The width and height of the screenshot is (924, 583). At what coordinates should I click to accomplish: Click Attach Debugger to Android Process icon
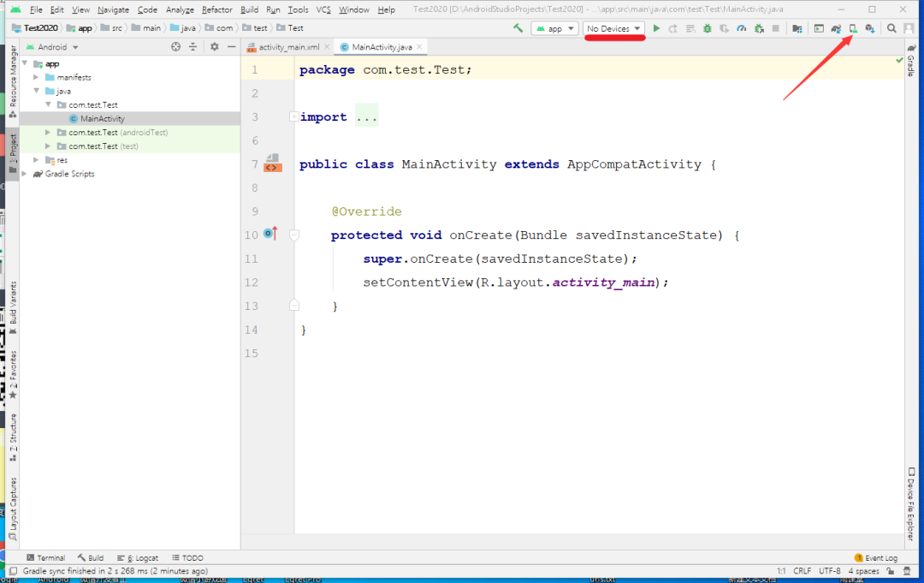point(759,28)
